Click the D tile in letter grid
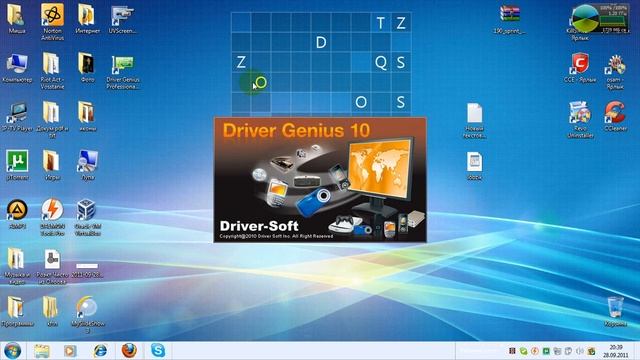 pos(321,42)
